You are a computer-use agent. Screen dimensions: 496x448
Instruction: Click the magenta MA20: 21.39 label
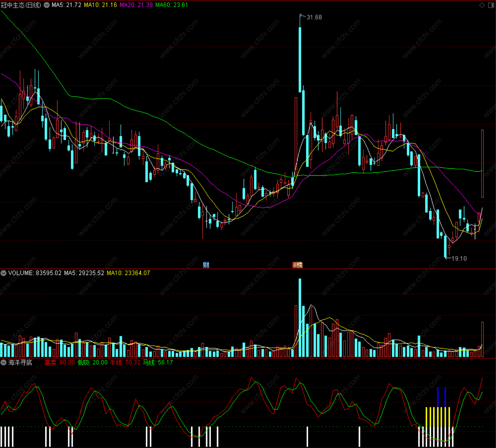click(x=136, y=5)
